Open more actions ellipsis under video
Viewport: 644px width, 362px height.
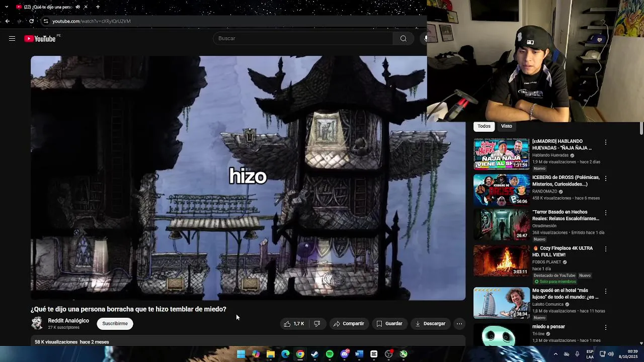click(x=459, y=324)
